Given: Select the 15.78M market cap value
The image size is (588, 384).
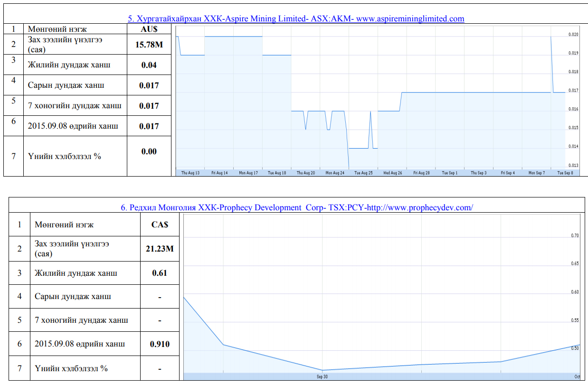Looking at the screenshot, I should [x=149, y=45].
